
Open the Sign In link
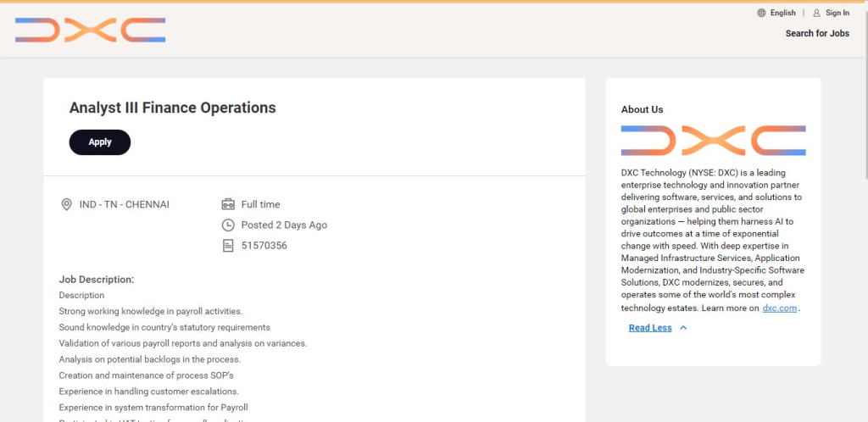click(837, 13)
